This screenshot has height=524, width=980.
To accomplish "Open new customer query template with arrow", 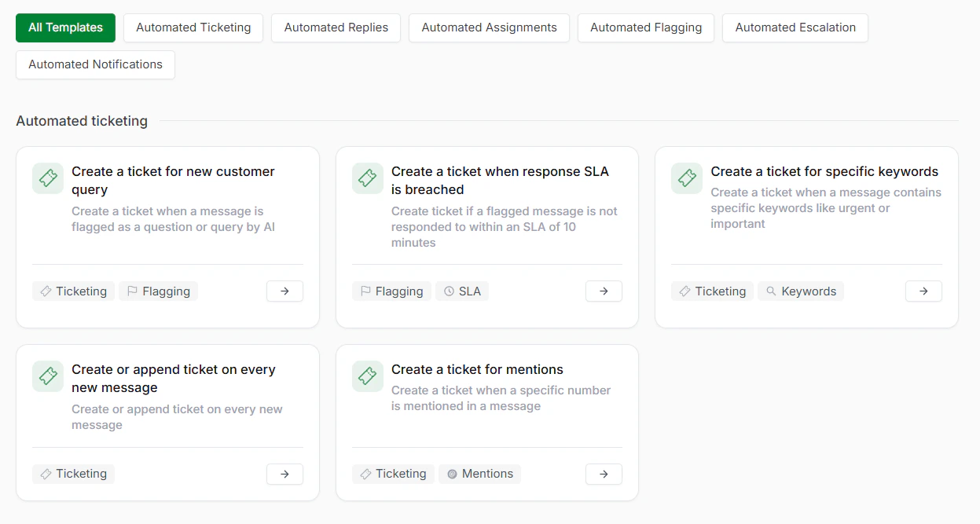I will click(284, 291).
